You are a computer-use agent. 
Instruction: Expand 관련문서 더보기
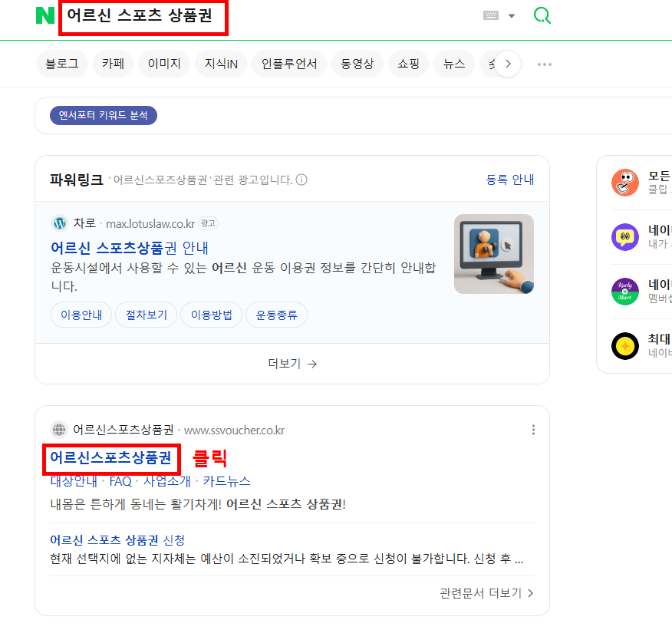point(486,592)
